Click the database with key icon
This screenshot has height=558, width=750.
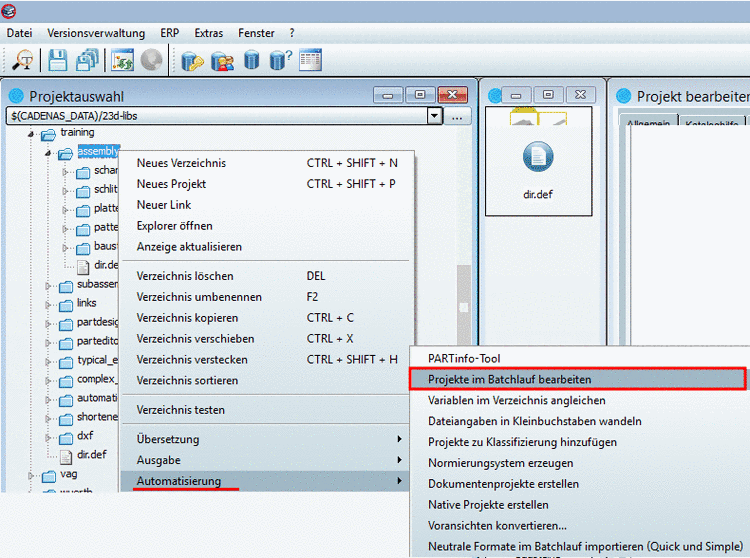[192, 61]
